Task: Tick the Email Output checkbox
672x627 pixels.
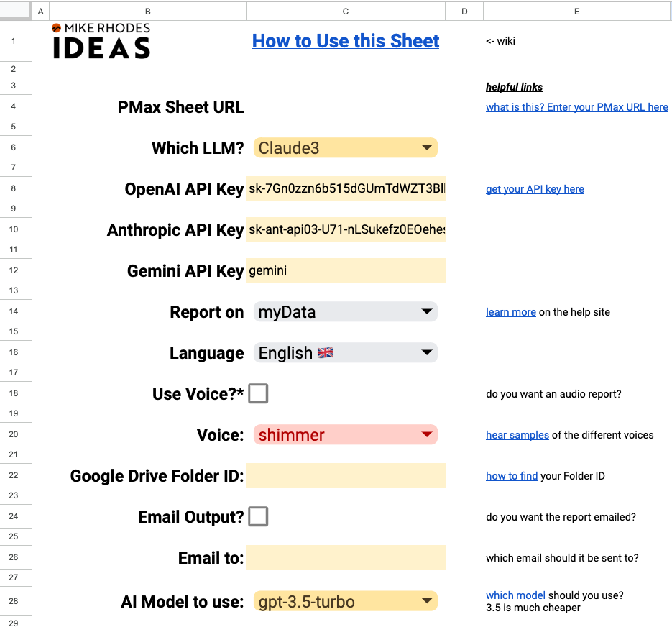Action: tap(258, 516)
